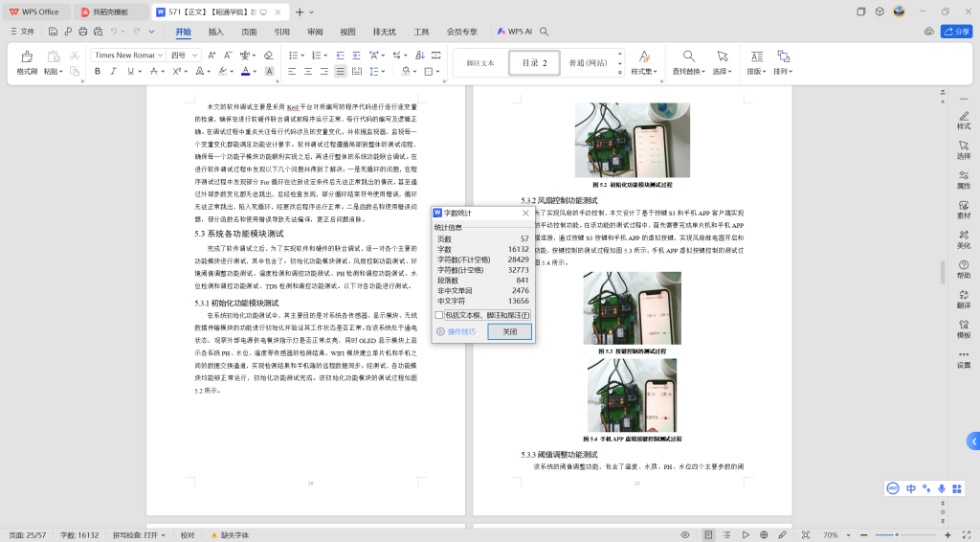Switch to the 审阅 ribbon tab

pyautogui.click(x=315, y=32)
